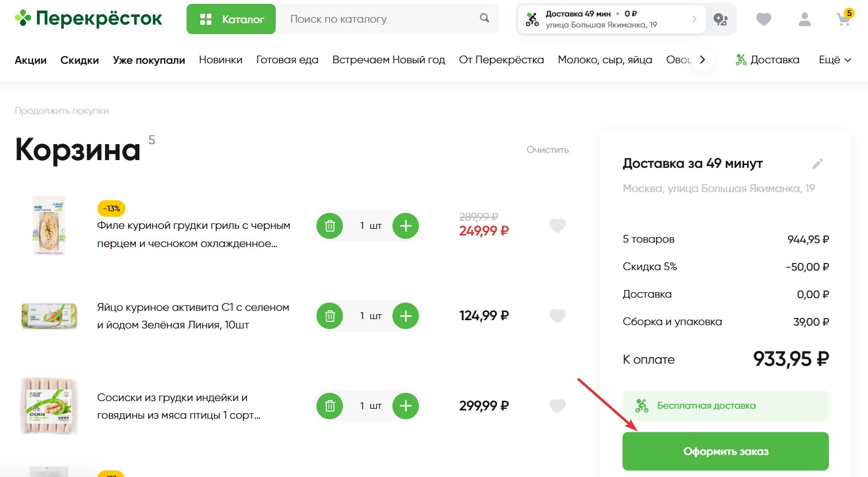Open delivery address selector in header
Image resolution: width=868 pixels, height=477 pixels.
(611, 19)
